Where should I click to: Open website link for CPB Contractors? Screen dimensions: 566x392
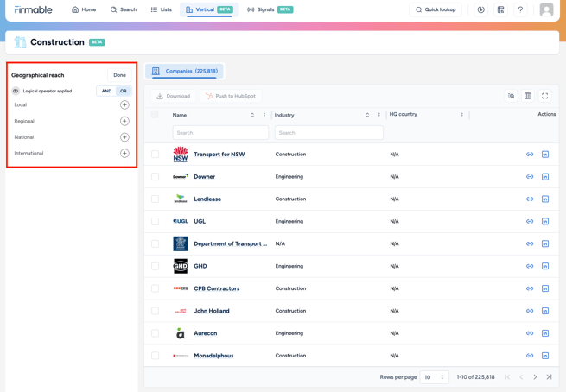530,288
